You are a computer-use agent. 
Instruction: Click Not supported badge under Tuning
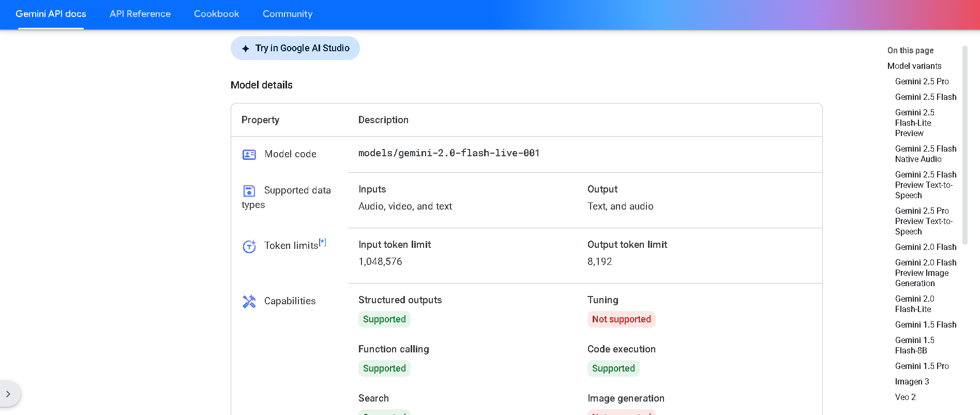point(621,319)
